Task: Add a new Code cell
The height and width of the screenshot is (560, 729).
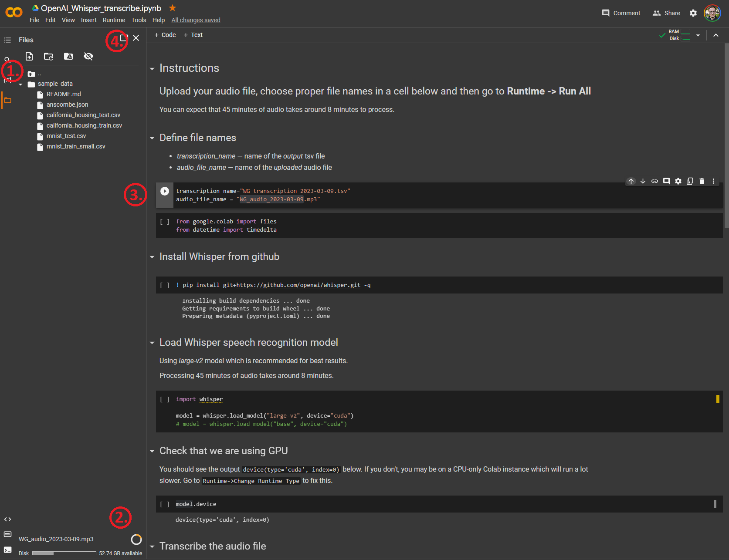Action: coord(165,35)
